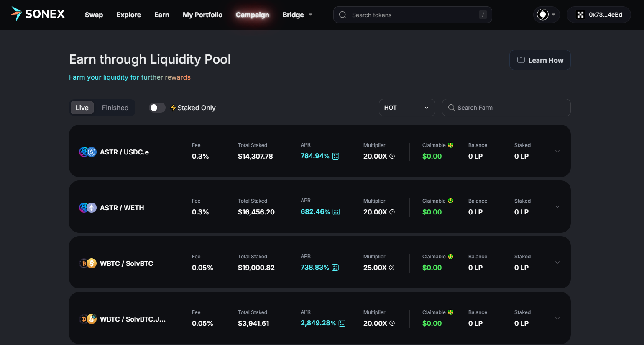Click WBTC / SolvBTC.J token pair icon
Image resolution: width=644 pixels, height=345 pixels.
[x=88, y=319]
